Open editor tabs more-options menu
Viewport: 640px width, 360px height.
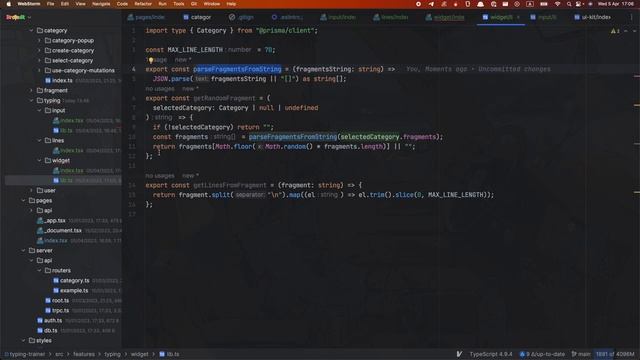(631, 17)
